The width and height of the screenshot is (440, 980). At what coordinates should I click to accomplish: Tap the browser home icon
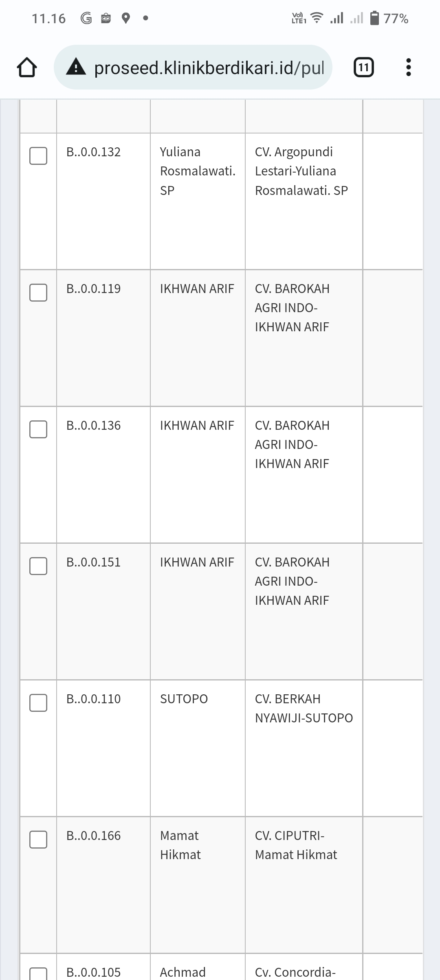coord(27,68)
